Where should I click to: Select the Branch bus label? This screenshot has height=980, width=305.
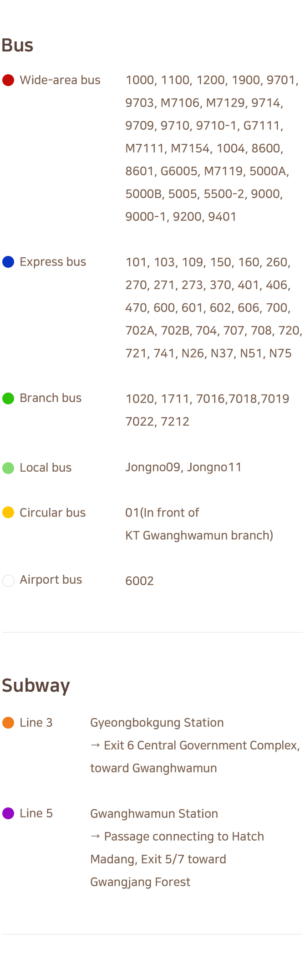point(51,398)
